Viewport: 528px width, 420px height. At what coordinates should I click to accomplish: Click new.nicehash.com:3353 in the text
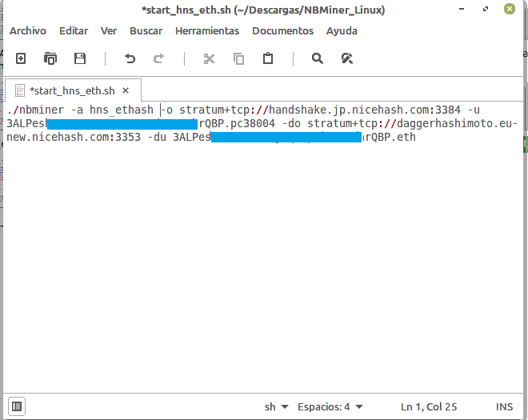coord(74,137)
